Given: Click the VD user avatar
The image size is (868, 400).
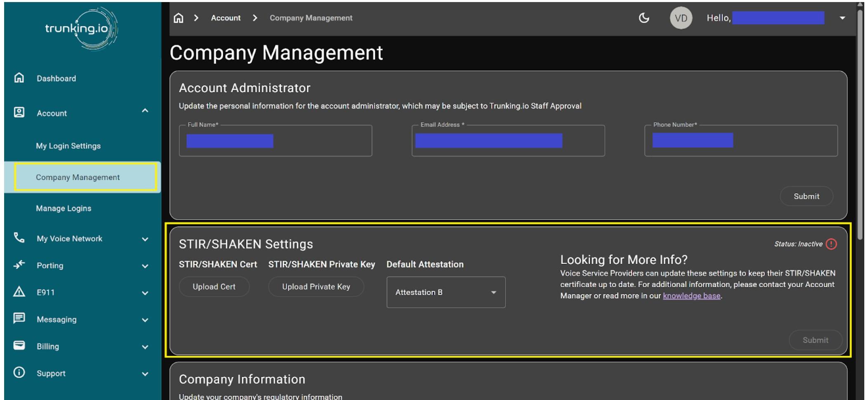Looking at the screenshot, I should point(681,18).
